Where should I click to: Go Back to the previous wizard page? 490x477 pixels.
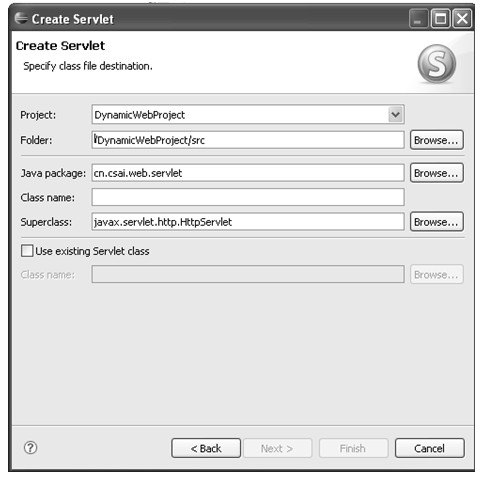(x=206, y=448)
